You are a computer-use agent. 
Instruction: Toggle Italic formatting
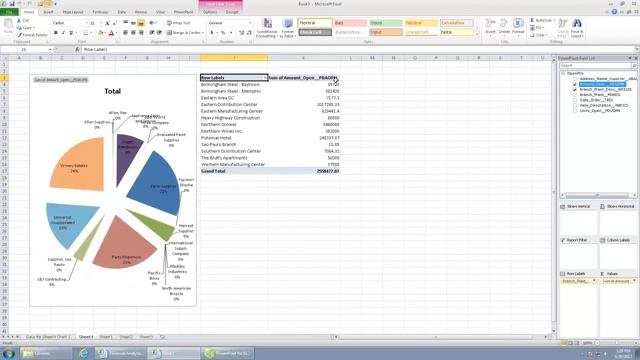click(63, 33)
